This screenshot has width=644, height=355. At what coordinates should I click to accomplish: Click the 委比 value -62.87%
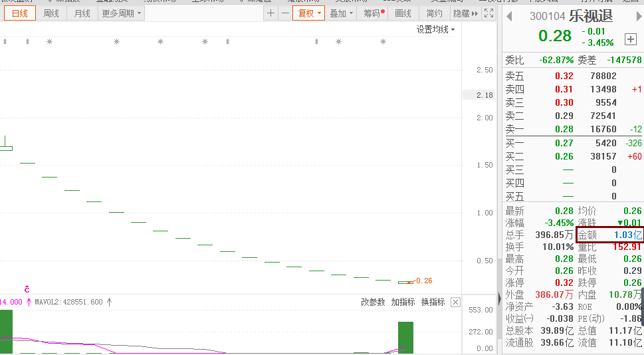(556, 60)
